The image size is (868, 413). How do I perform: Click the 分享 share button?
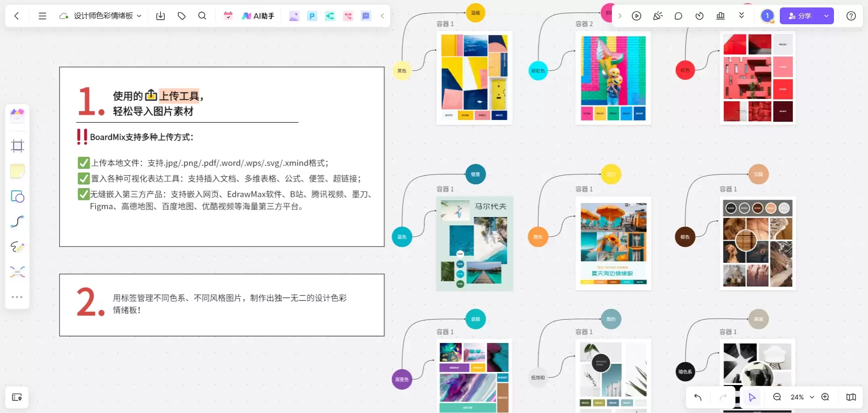800,16
